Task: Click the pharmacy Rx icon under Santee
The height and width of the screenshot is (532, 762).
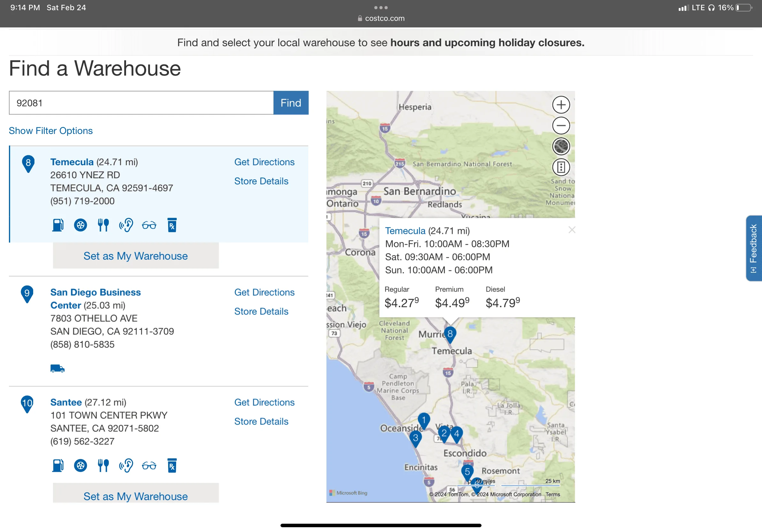Action: (172, 466)
